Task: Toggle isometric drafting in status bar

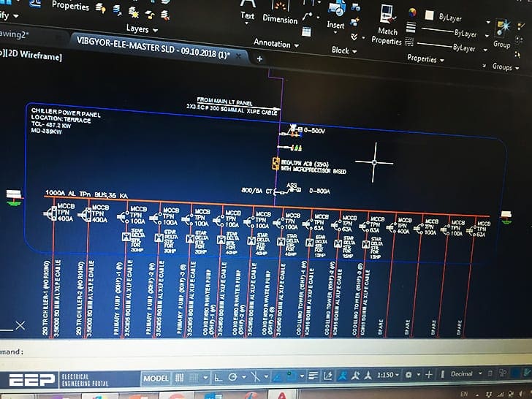Action: (x=254, y=376)
